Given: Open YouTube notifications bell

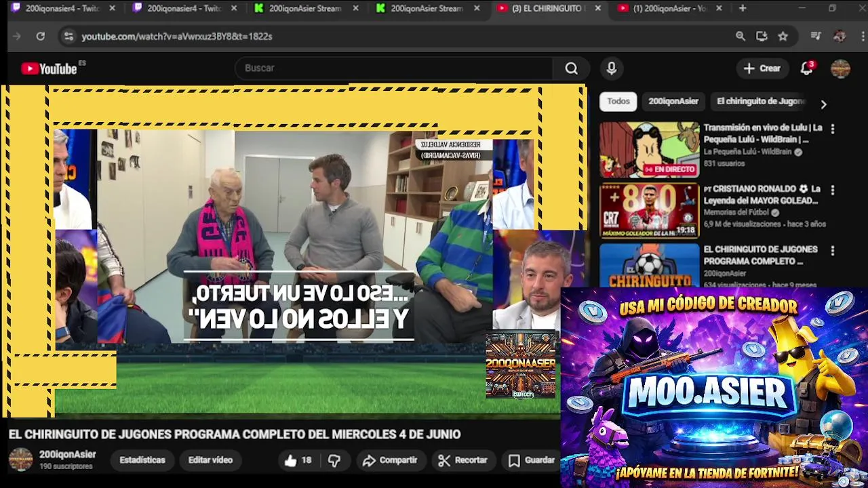Looking at the screenshot, I should click(x=806, y=68).
